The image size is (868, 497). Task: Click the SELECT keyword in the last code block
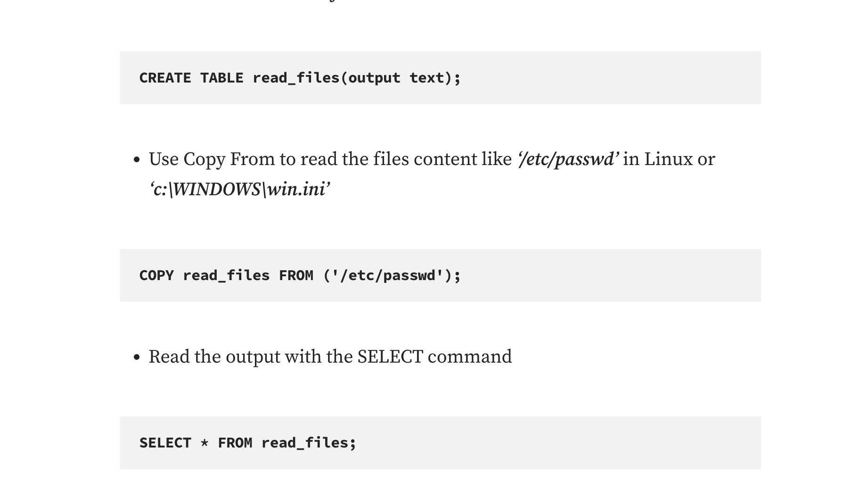point(165,443)
